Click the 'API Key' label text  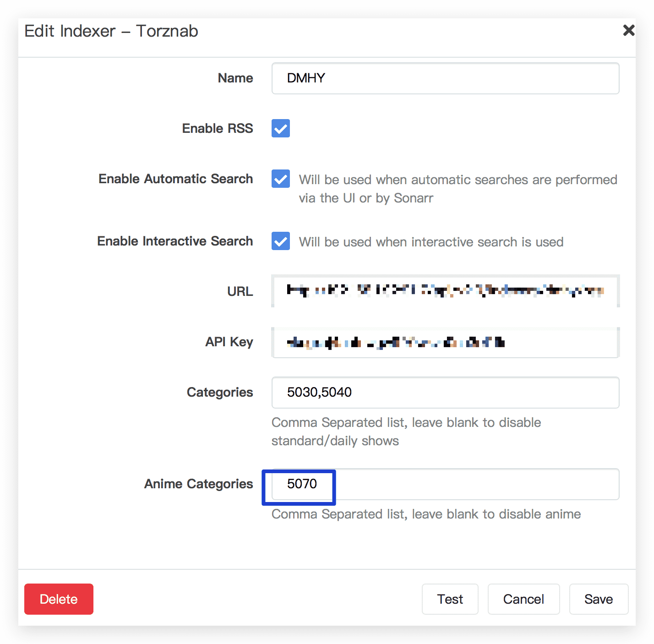pyautogui.click(x=229, y=342)
